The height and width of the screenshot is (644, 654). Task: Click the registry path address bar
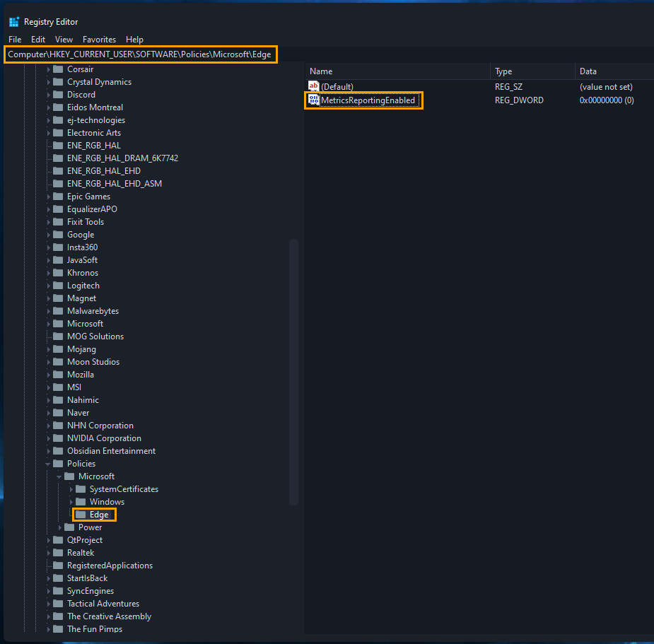[x=140, y=54]
